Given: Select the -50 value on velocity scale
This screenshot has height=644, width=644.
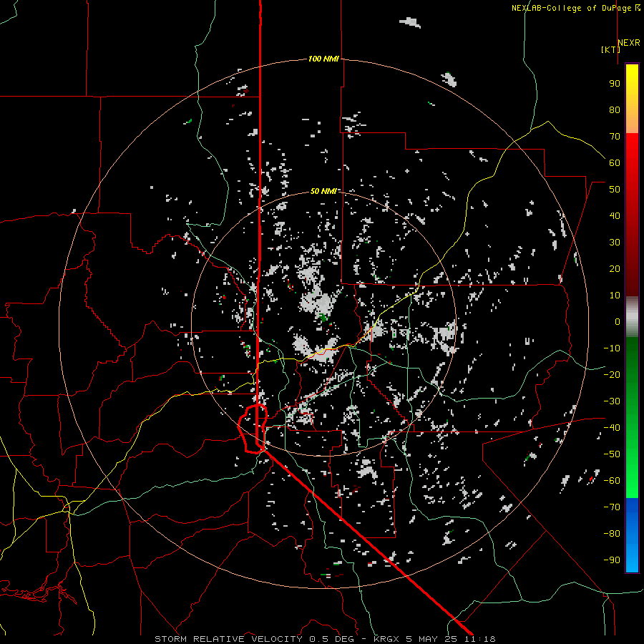Looking at the screenshot, I should click(612, 454).
